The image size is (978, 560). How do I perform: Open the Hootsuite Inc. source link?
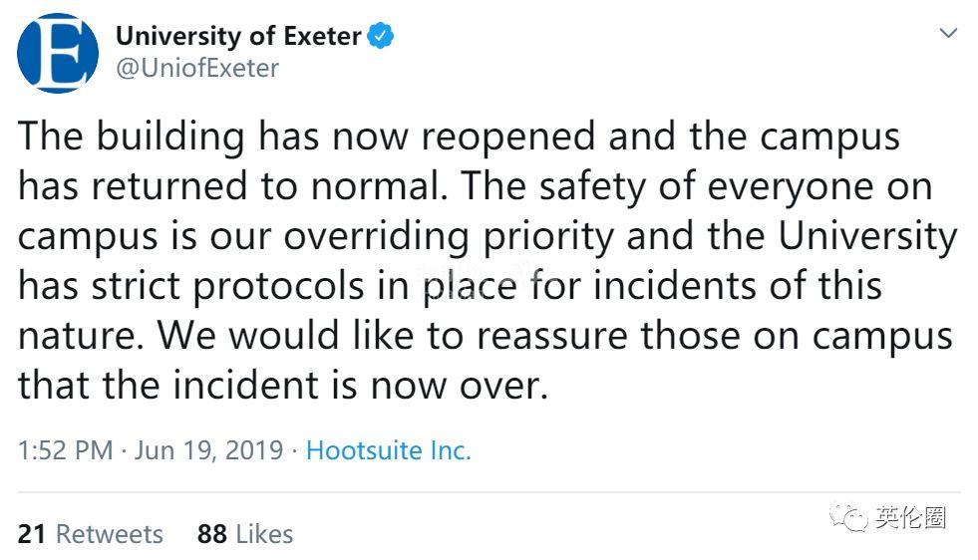coord(388,450)
